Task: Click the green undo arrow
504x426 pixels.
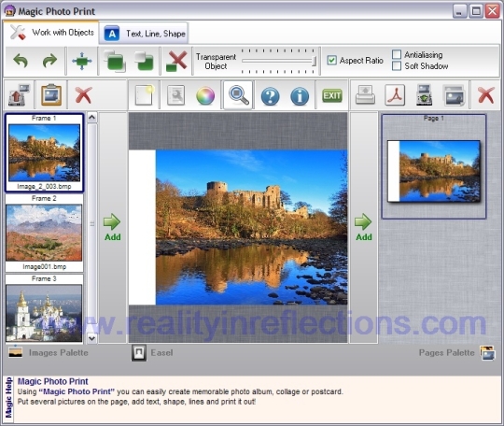Action: pos(21,61)
